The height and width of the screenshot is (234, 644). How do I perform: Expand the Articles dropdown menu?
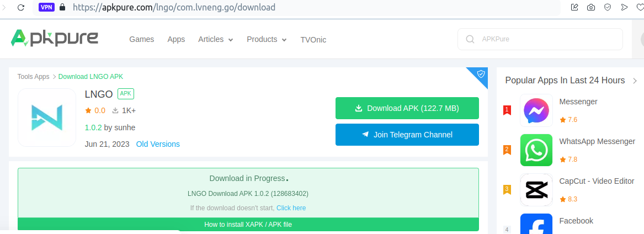click(x=215, y=40)
